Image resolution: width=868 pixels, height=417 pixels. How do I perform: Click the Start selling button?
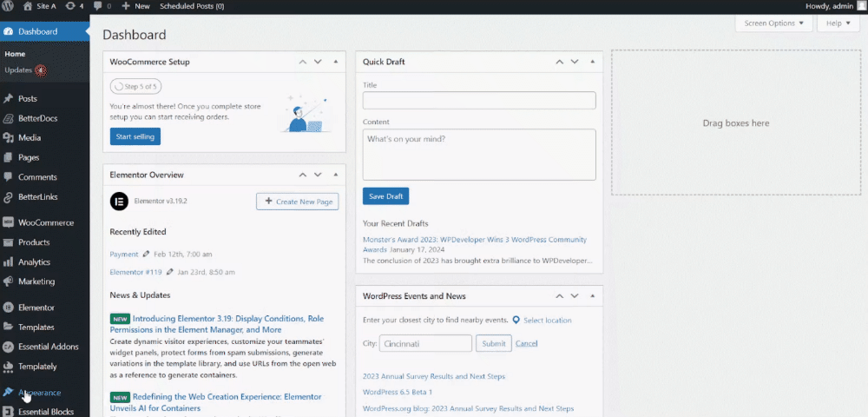click(x=135, y=136)
